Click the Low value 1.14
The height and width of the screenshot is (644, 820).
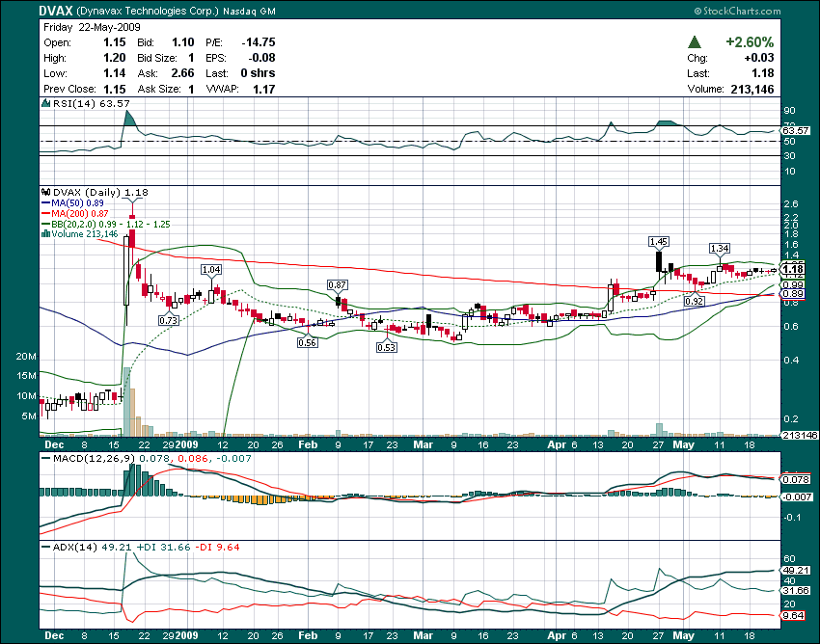pyautogui.click(x=115, y=73)
